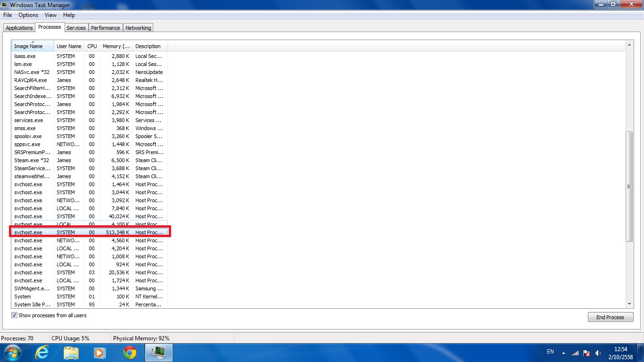Select the SearchIndexe... process

click(90, 96)
